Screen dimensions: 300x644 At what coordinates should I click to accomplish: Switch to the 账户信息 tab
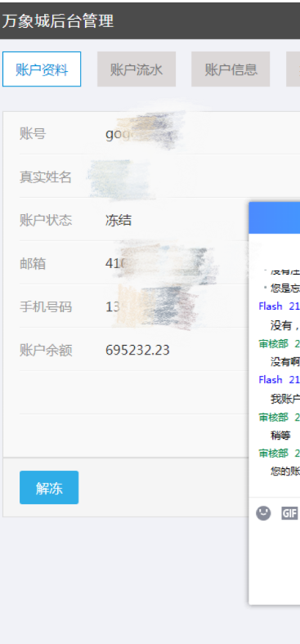pyautogui.click(x=231, y=69)
